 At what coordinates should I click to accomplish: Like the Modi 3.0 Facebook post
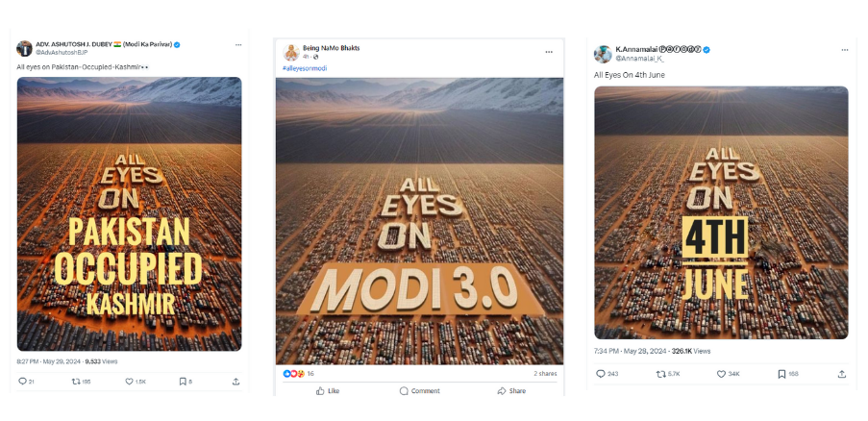pyautogui.click(x=328, y=391)
